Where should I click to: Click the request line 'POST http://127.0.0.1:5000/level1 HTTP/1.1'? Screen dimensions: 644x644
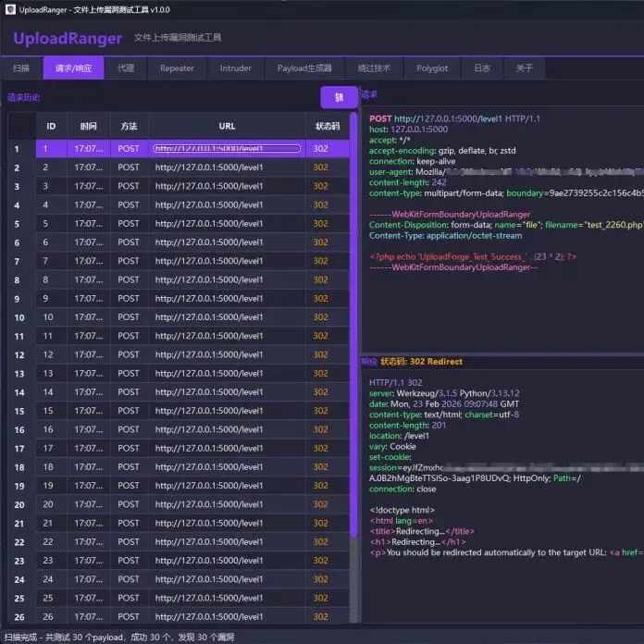point(454,119)
